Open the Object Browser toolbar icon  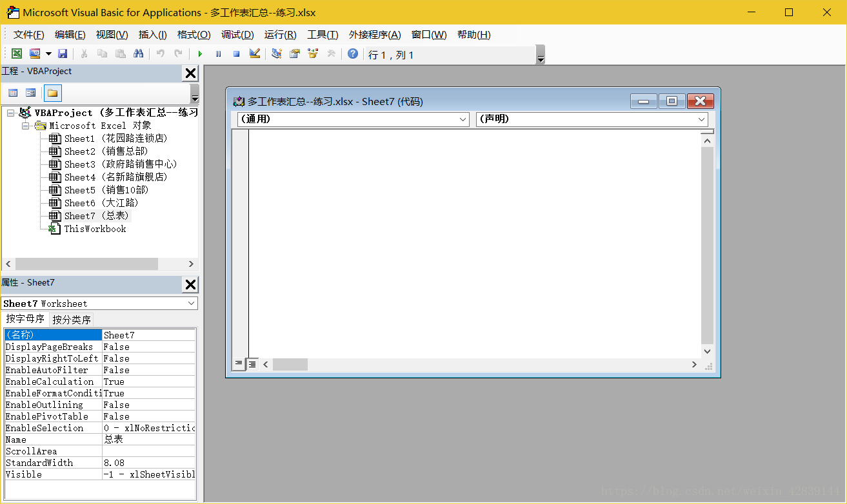coord(313,54)
